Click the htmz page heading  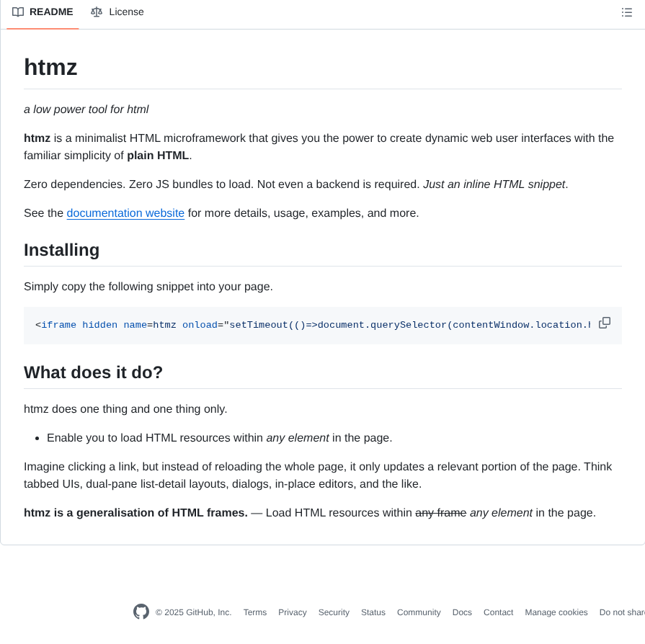[x=50, y=67]
